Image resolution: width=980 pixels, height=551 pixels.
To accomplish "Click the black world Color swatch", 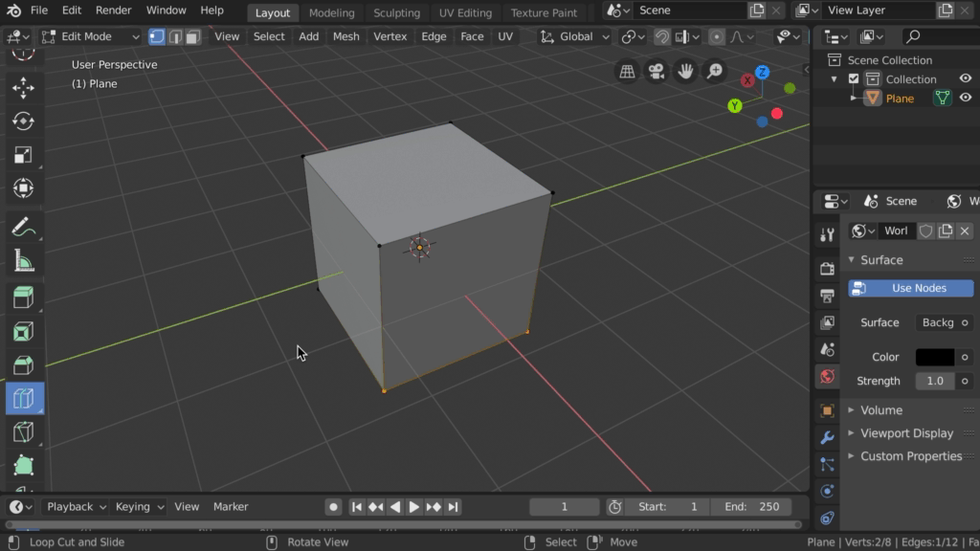I will click(934, 357).
